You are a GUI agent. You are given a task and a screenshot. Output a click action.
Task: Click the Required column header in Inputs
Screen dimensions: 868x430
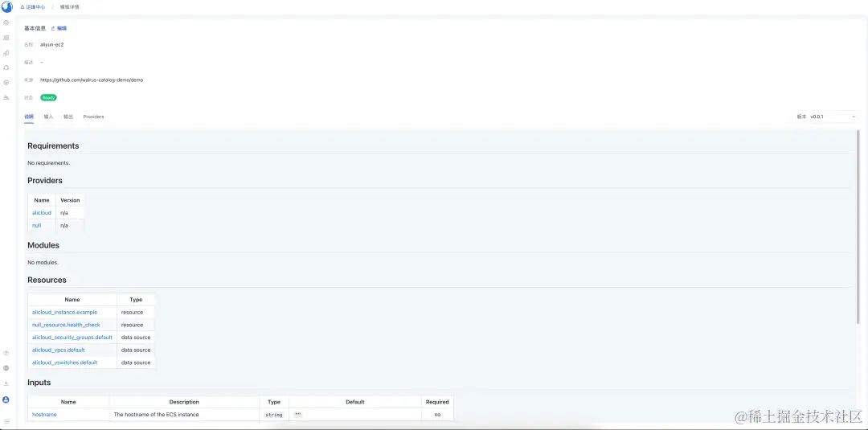click(x=437, y=402)
